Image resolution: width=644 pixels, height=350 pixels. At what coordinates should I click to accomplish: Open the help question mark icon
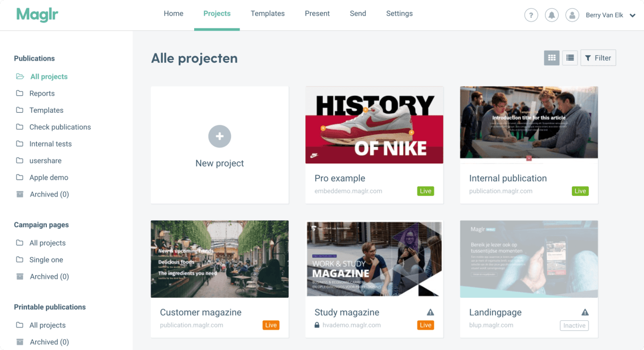click(x=531, y=15)
